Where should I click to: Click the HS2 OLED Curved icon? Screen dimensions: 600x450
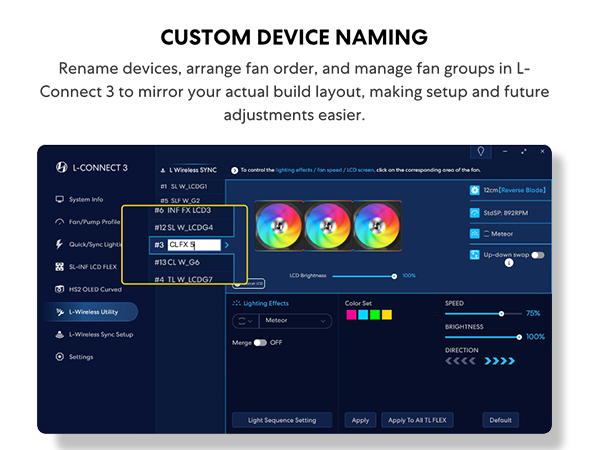click(59, 289)
